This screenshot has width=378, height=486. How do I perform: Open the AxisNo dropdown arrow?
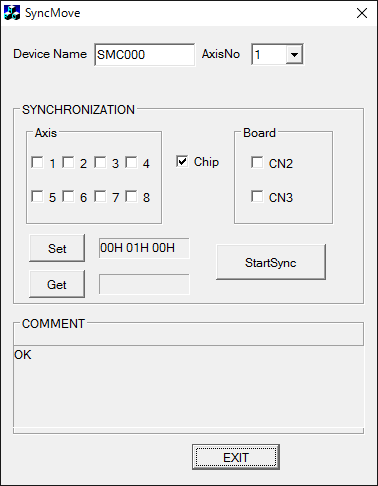coord(294,54)
